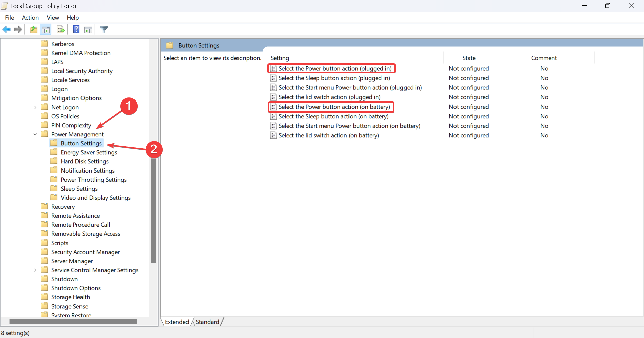Expand the Service Control Manager Settings node

pyautogui.click(x=35, y=270)
